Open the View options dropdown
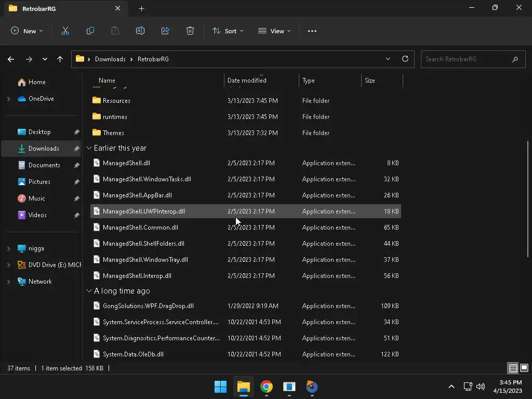Viewport: 532px width, 399px height. (x=274, y=31)
